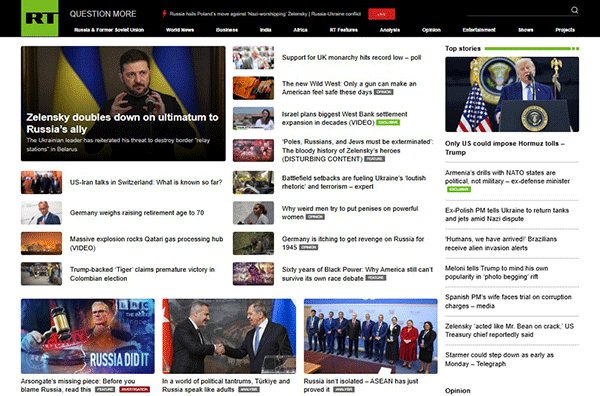This screenshot has width=600, height=396.
Task: Open Projects section
Action: point(565,30)
